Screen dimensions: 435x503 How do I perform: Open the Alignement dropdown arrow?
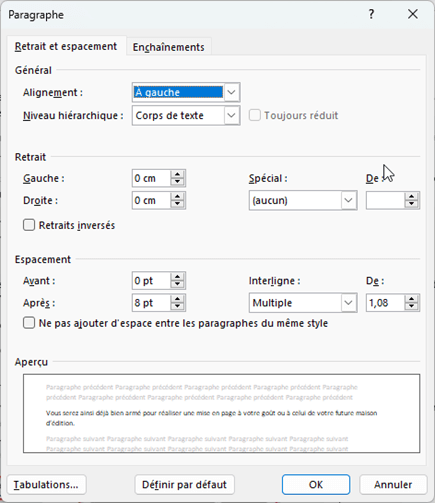tap(232, 92)
